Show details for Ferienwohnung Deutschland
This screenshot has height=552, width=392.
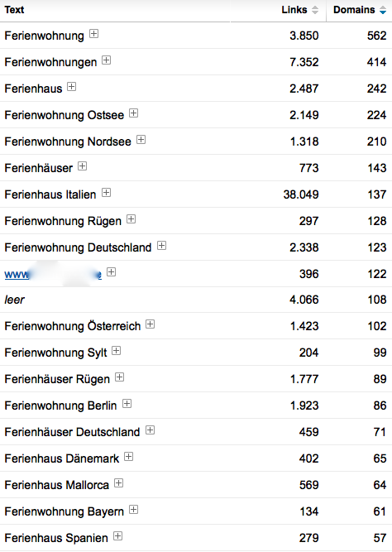pos(161,245)
